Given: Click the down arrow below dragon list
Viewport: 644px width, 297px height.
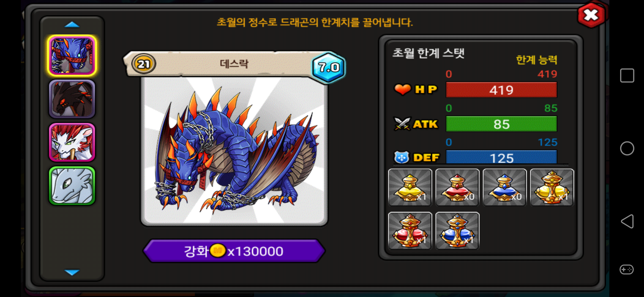Looking at the screenshot, I should pos(72,272).
